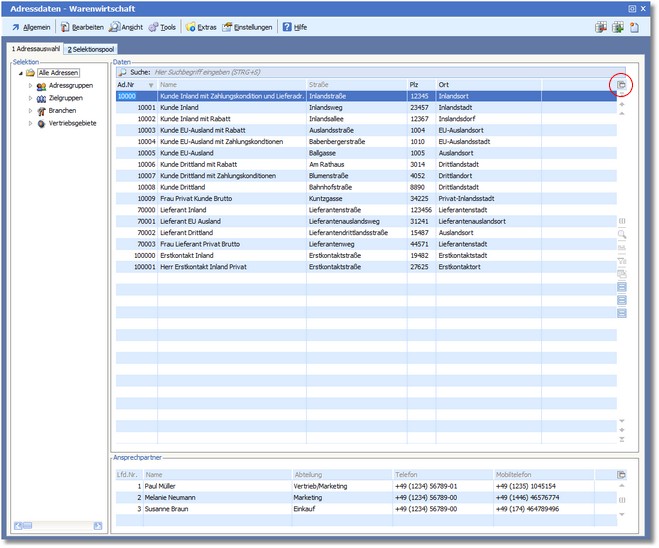
Task: Click the Ansprechpartner panel options icon
Action: pyautogui.click(x=621, y=474)
